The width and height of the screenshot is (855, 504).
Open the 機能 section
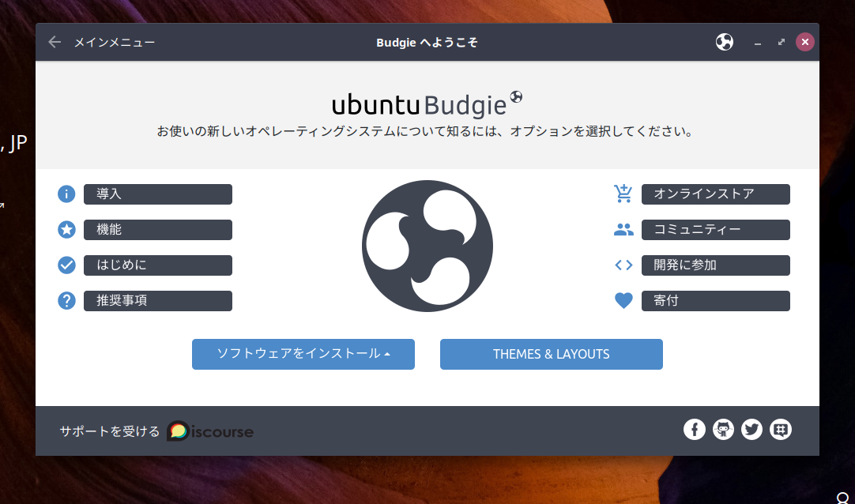click(x=158, y=230)
